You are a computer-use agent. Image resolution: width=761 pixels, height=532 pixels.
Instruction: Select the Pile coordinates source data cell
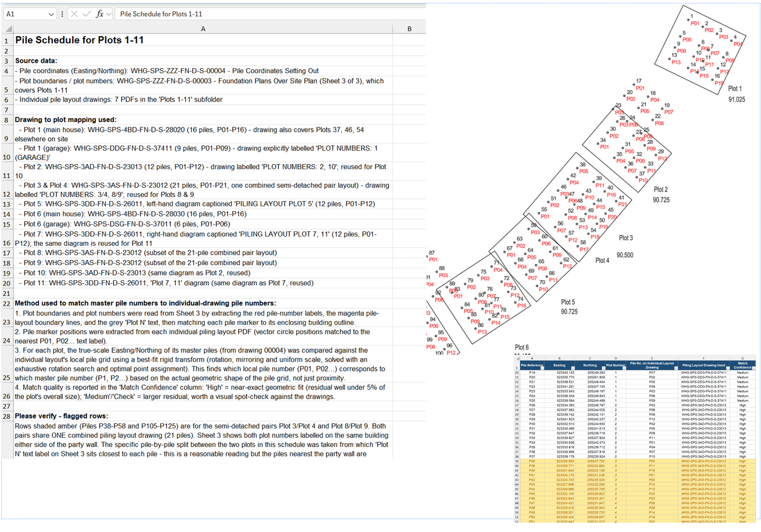(202, 70)
